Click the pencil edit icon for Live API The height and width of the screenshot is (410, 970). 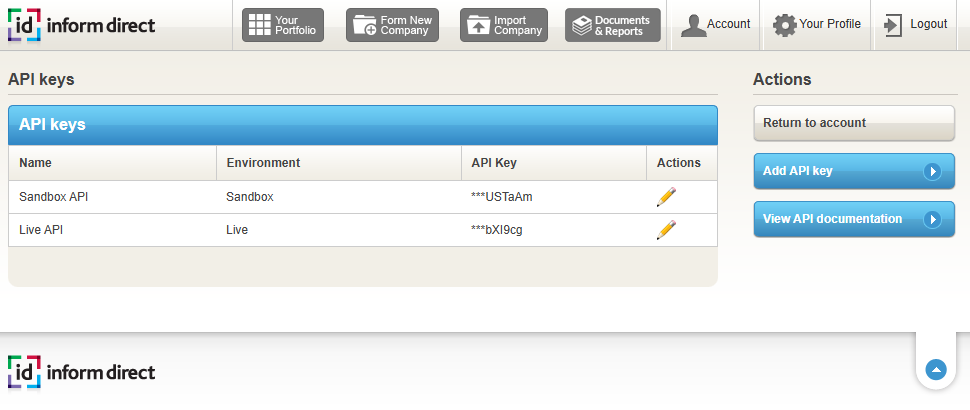point(666,230)
